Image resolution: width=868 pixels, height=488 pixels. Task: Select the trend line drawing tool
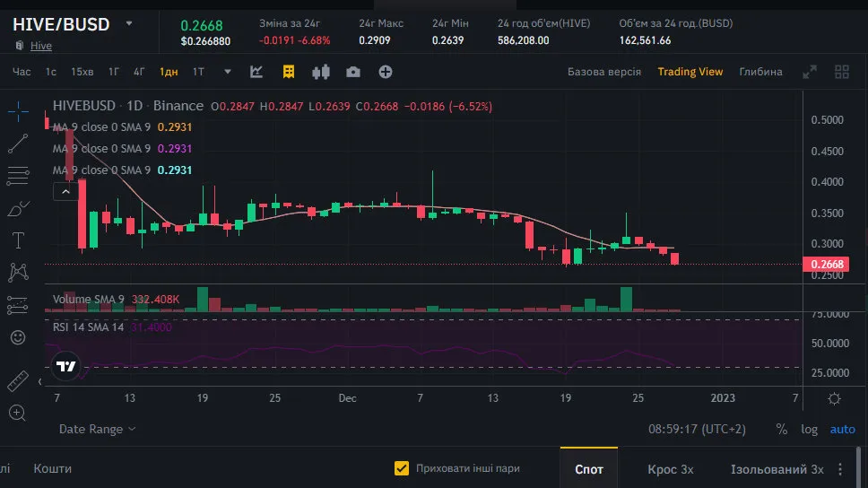[x=18, y=144]
